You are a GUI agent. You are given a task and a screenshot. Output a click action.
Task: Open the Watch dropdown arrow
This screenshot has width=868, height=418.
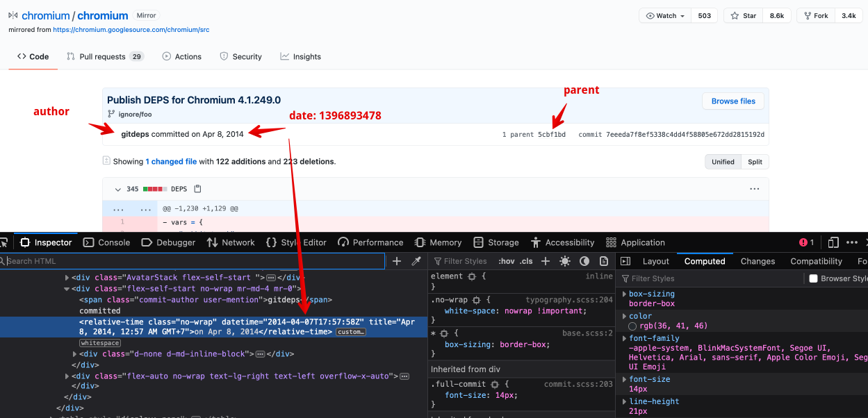pos(682,16)
